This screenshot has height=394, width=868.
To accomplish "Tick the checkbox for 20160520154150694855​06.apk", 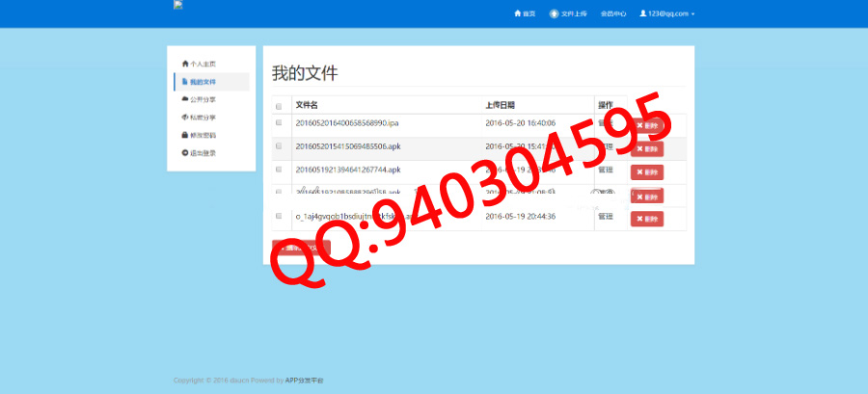I will pyautogui.click(x=279, y=146).
